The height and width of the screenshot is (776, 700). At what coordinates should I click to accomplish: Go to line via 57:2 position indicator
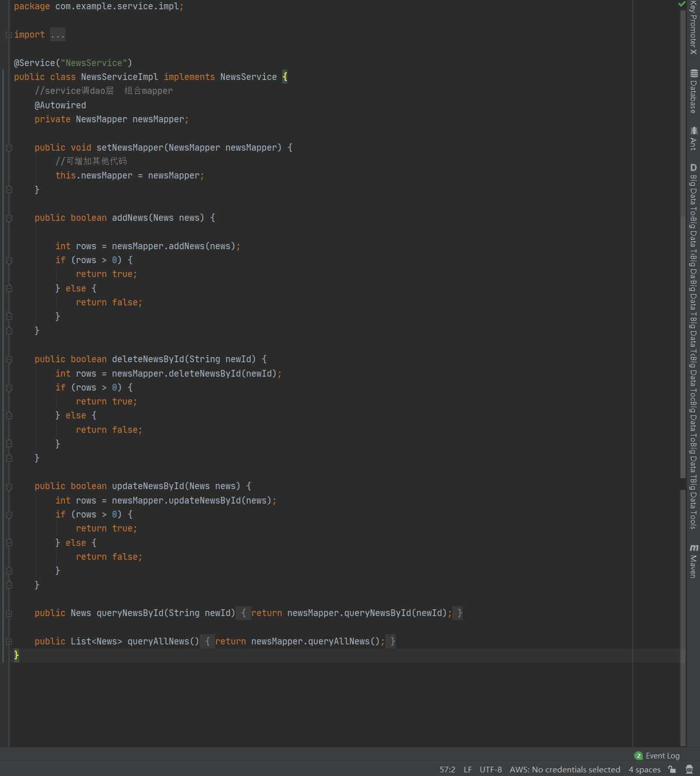pyautogui.click(x=447, y=769)
